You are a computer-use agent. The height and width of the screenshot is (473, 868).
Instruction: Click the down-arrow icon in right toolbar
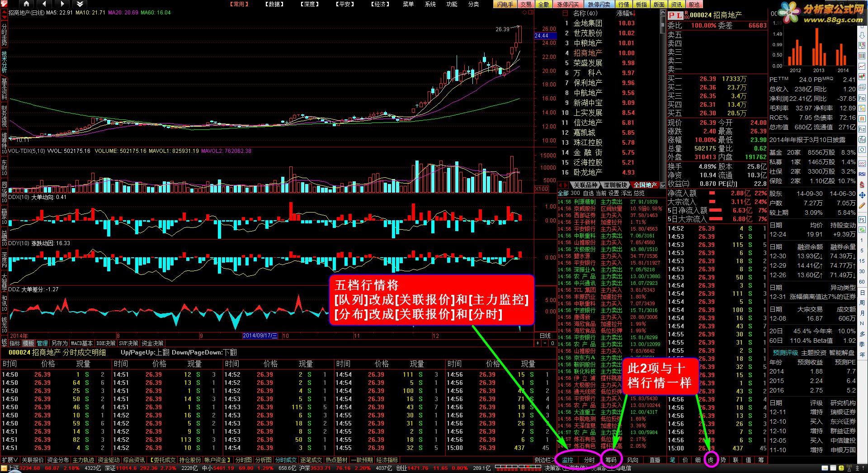pyautogui.click(x=862, y=35)
